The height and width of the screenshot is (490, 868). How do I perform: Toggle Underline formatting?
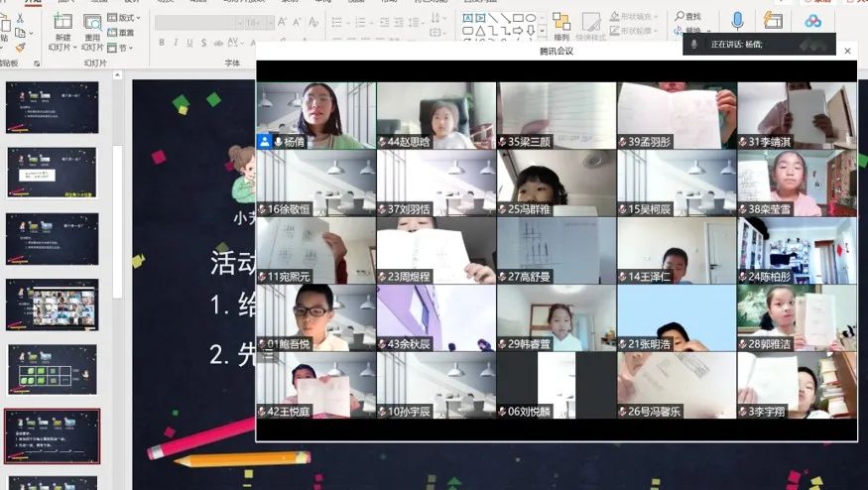(x=189, y=43)
